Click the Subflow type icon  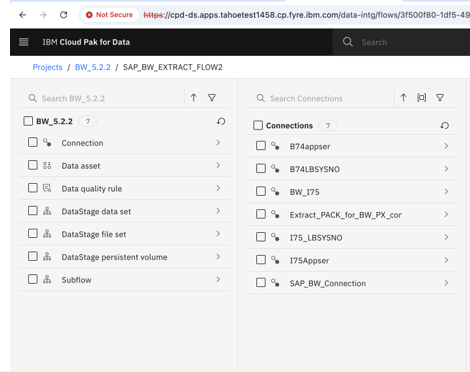(47, 279)
